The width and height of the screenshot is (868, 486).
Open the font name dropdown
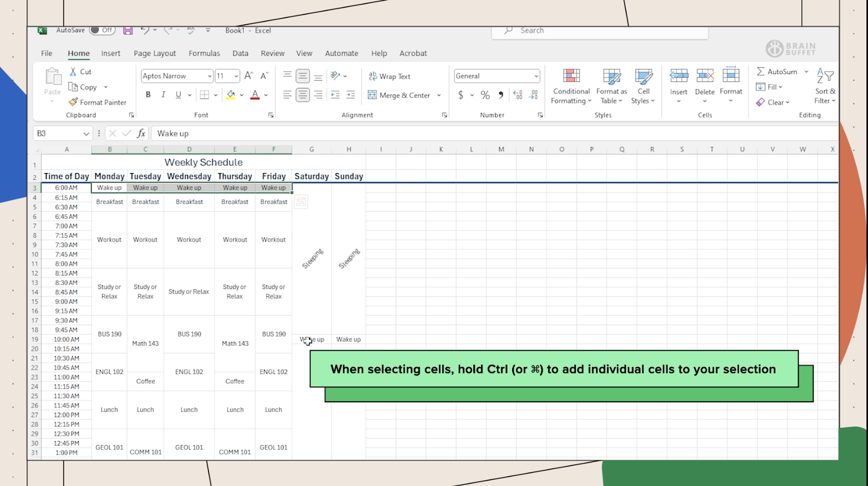(209, 76)
